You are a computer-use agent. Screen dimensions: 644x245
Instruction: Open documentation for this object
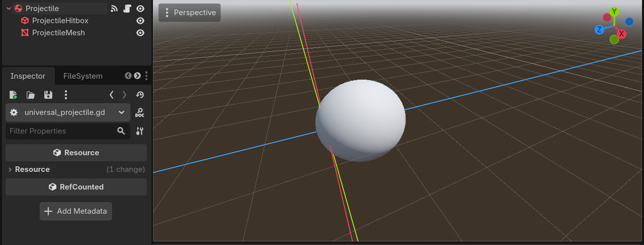(140, 112)
